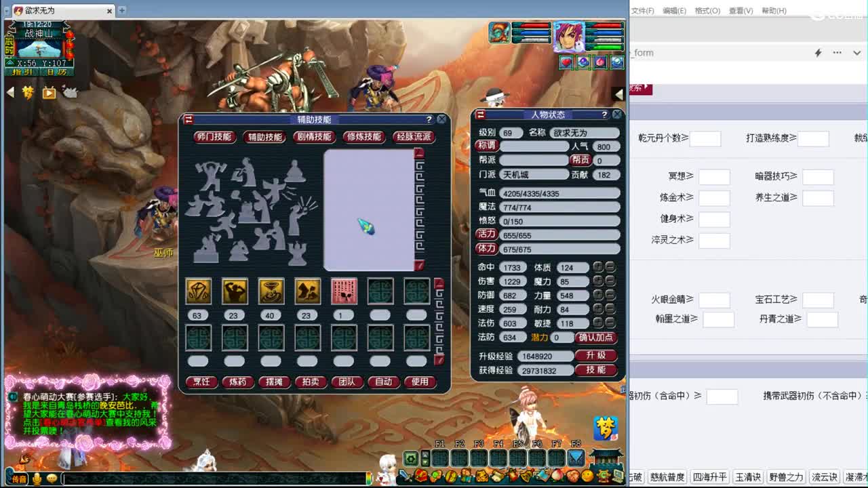868x488 pixels.
Task: Click the red heart status icon
Action: pyautogui.click(x=566, y=62)
